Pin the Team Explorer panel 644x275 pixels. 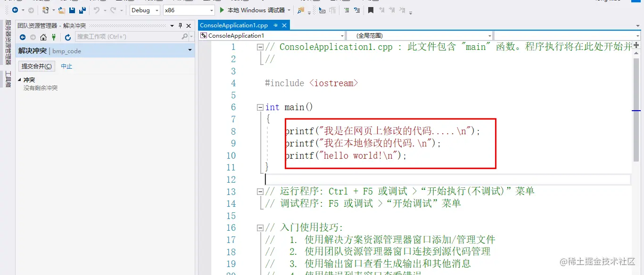180,25
